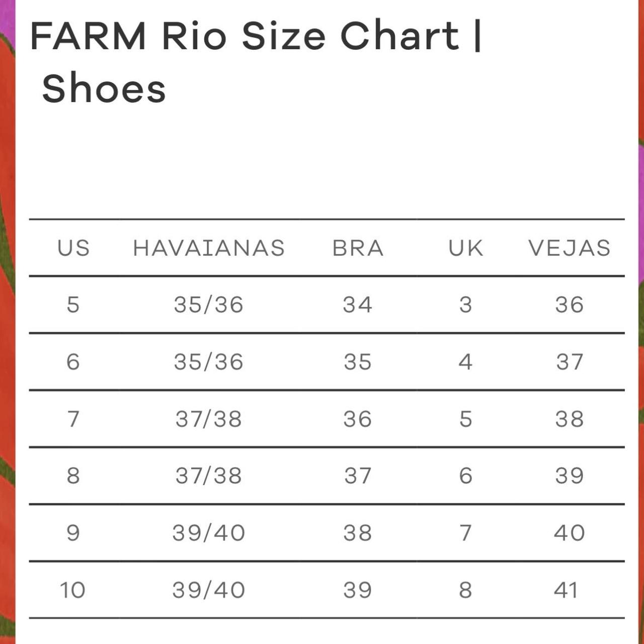Click BRA size 34 cell

click(358, 305)
